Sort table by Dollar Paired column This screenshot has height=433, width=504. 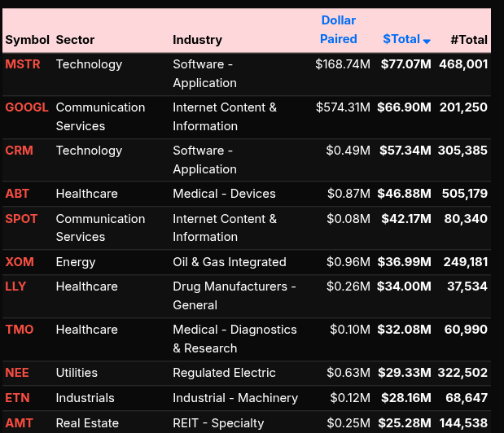(338, 30)
